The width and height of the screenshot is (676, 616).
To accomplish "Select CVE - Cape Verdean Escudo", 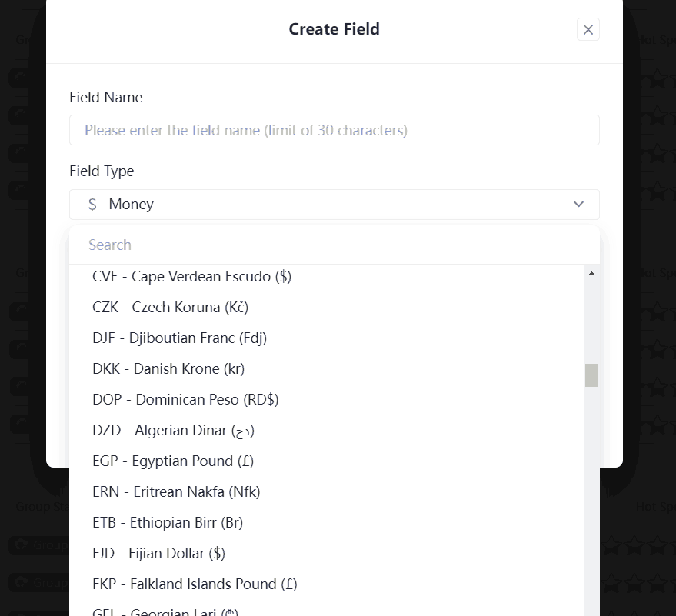I will 191,276.
